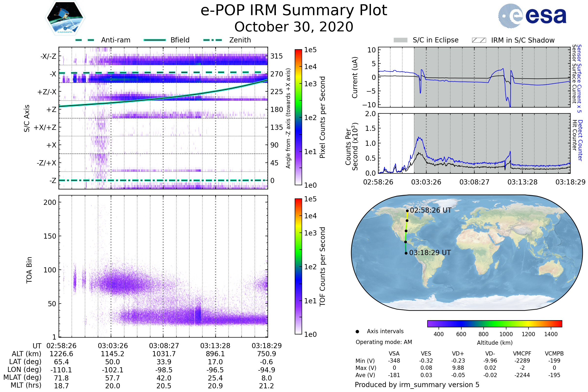Screen dimensions: 588x392
Task: Click the ESA logo
Action: point(532,16)
